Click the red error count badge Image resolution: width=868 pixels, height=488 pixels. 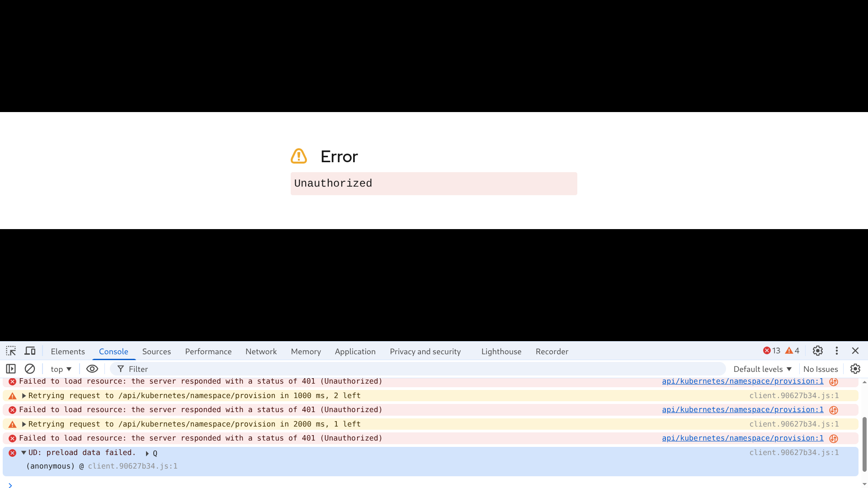coord(772,351)
